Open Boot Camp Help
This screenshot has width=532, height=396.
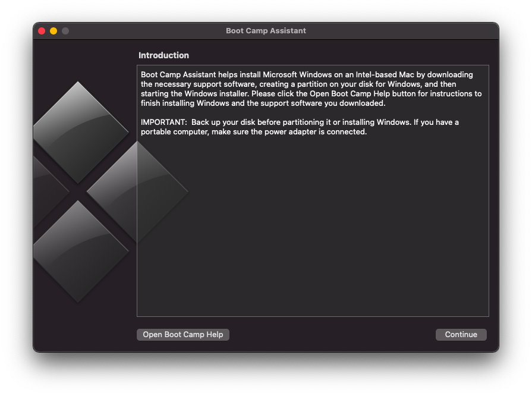pyautogui.click(x=183, y=335)
